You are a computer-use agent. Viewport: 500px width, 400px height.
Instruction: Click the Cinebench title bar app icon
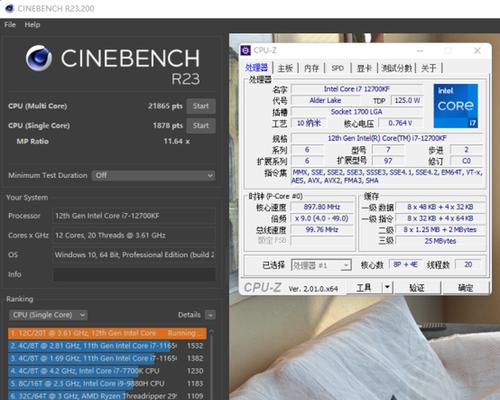pos(9,8)
